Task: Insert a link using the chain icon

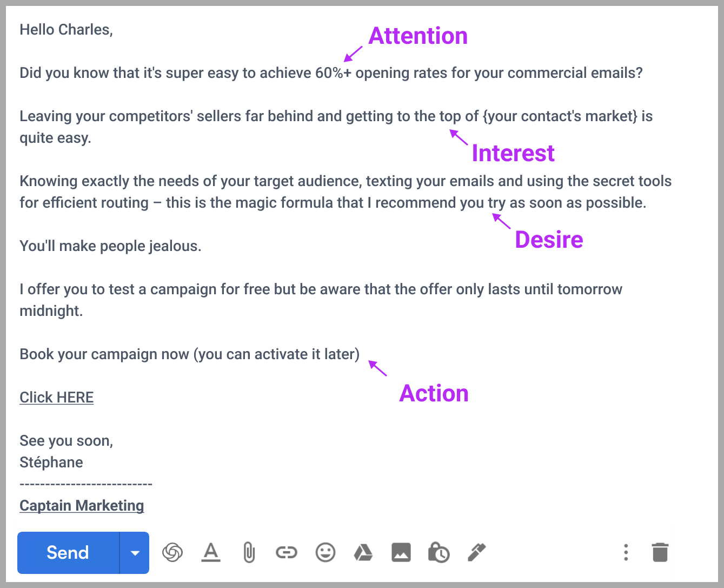Action: [287, 552]
